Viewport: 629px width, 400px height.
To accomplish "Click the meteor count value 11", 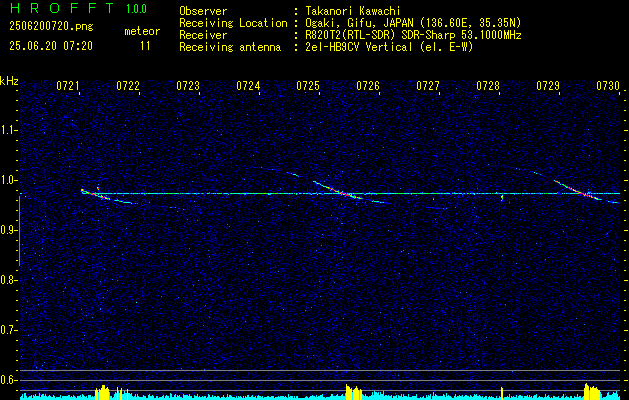I will 145,46.
